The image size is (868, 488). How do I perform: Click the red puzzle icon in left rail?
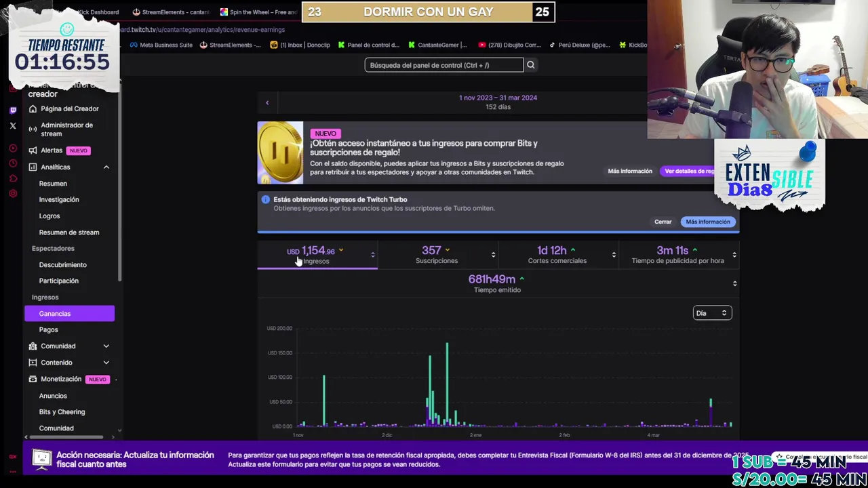[13, 178]
